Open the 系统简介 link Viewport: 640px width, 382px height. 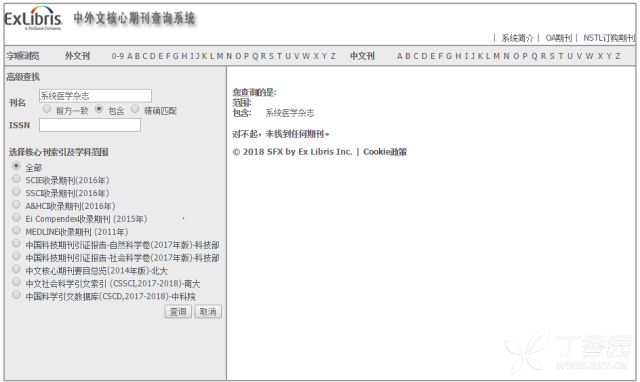(x=517, y=38)
